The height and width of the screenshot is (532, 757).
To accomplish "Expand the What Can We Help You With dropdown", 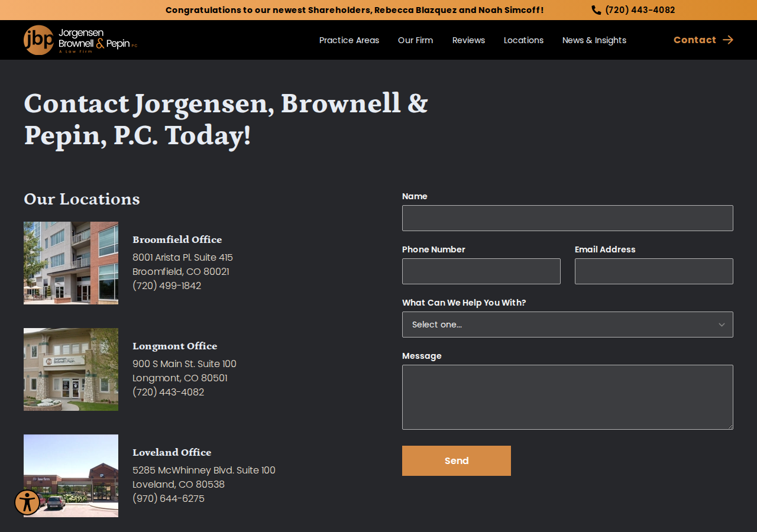I will pos(568,325).
